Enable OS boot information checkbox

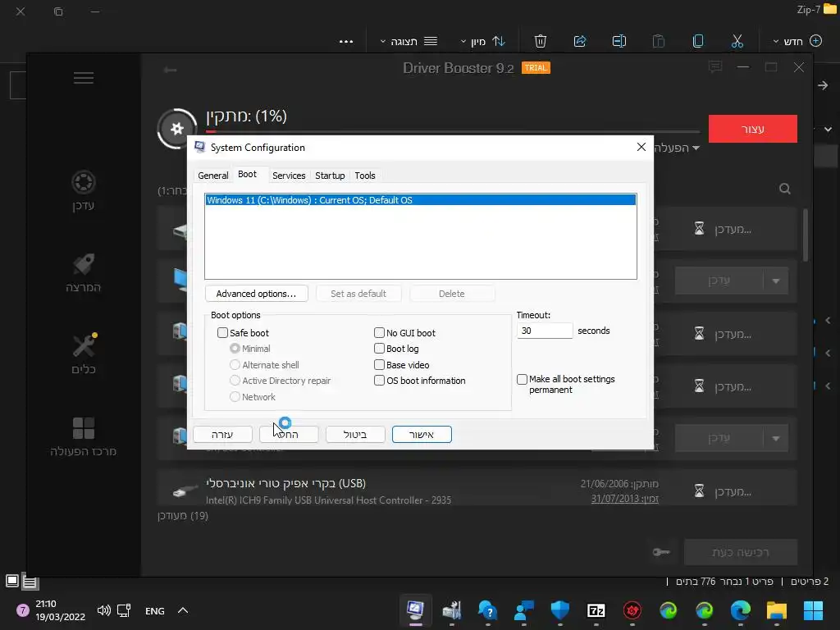click(379, 381)
